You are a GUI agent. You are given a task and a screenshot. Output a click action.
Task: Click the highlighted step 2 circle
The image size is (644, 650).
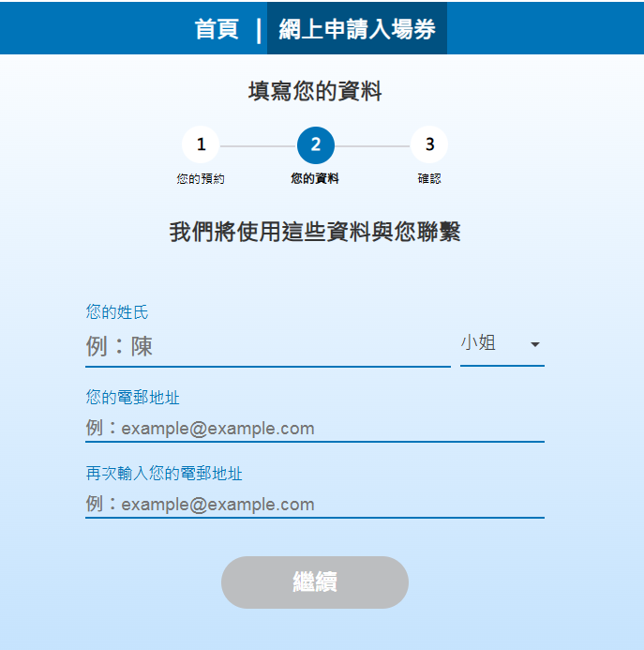click(x=315, y=144)
